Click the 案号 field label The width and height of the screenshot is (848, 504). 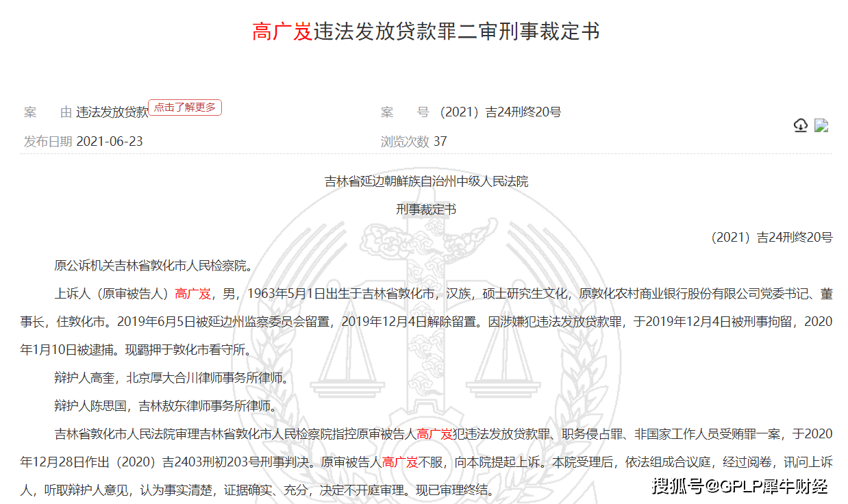pyautogui.click(x=403, y=111)
